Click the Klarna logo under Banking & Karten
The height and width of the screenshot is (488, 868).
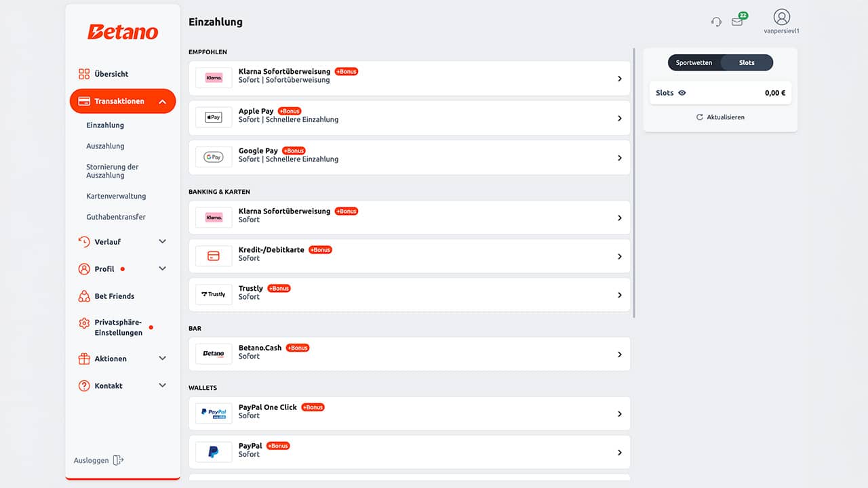coord(214,218)
